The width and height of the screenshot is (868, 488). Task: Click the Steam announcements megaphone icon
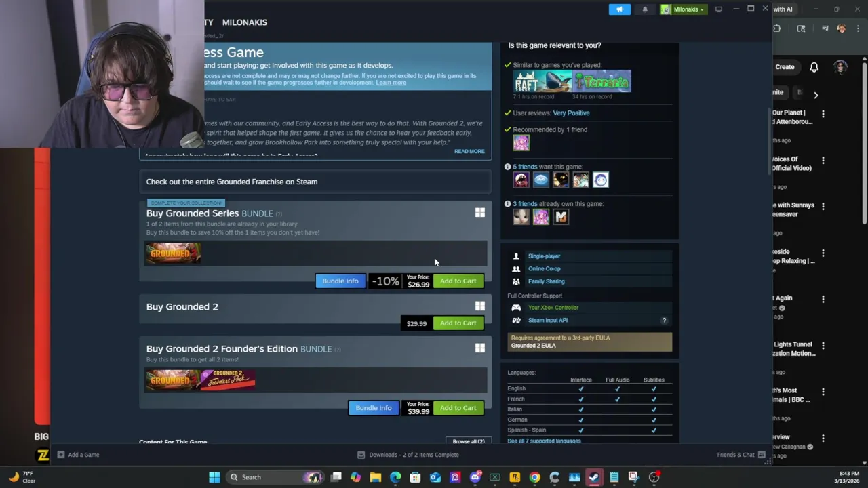pyautogui.click(x=619, y=9)
